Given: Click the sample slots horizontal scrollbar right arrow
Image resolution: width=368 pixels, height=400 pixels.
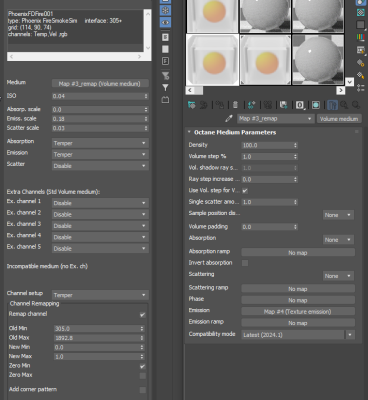Looking at the screenshot, I should (x=340, y=90).
